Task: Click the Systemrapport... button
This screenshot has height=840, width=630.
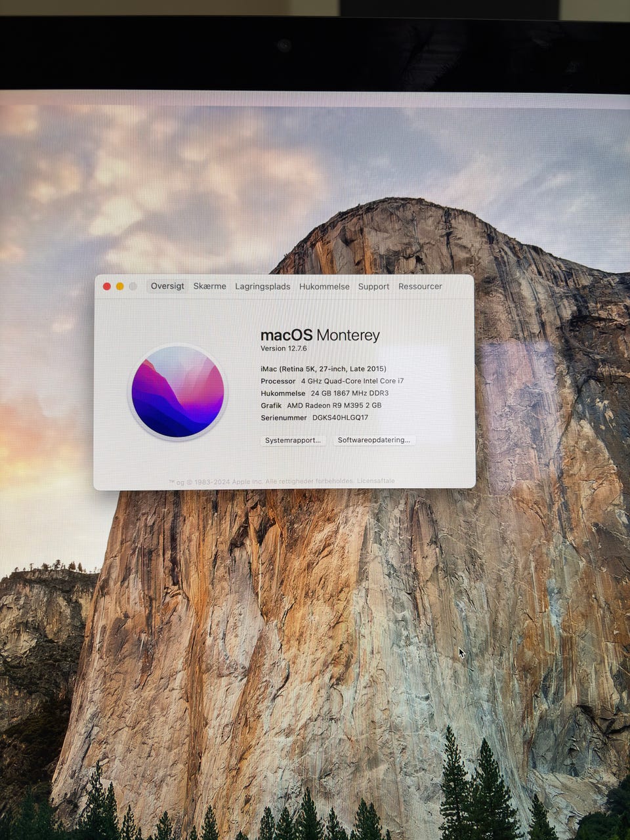Action: click(293, 440)
